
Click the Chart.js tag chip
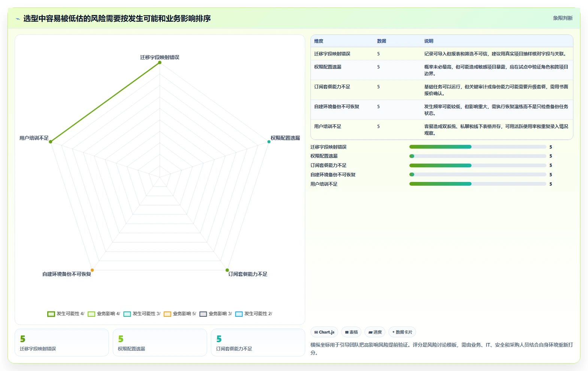point(324,332)
